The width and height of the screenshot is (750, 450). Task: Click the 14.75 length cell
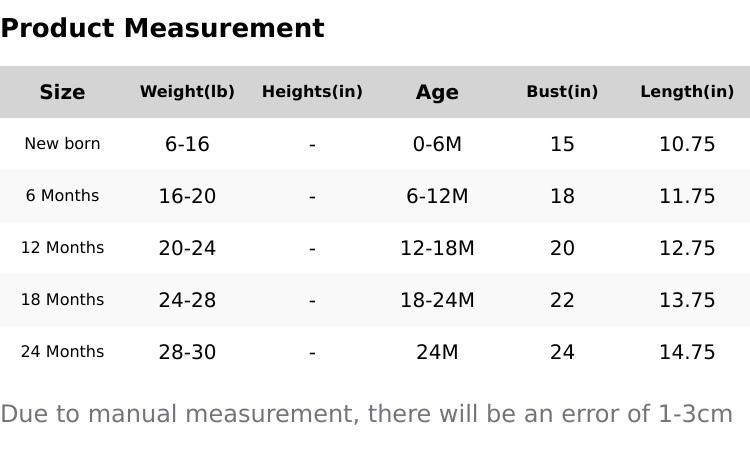(687, 352)
